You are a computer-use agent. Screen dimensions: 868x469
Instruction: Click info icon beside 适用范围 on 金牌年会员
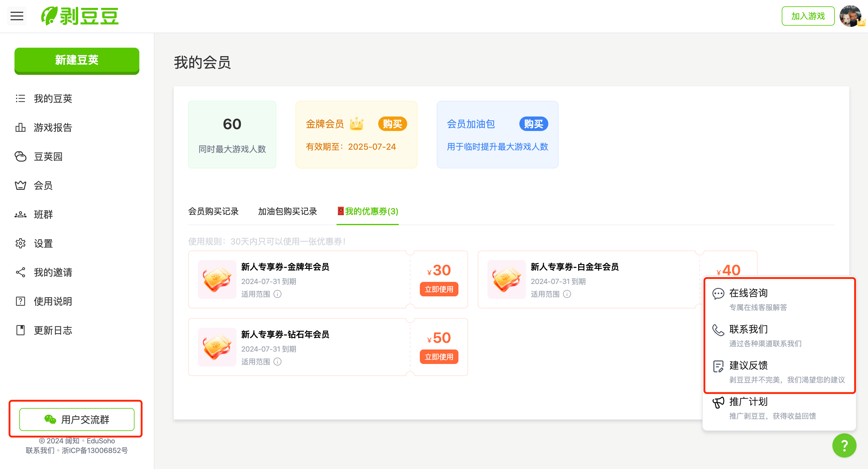coord(277,294)
